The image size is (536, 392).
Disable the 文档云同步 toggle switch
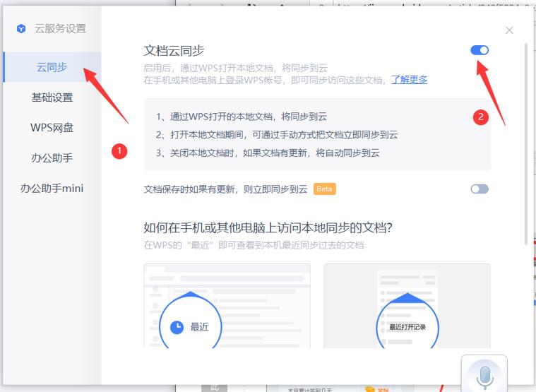[x=480, y=50]
